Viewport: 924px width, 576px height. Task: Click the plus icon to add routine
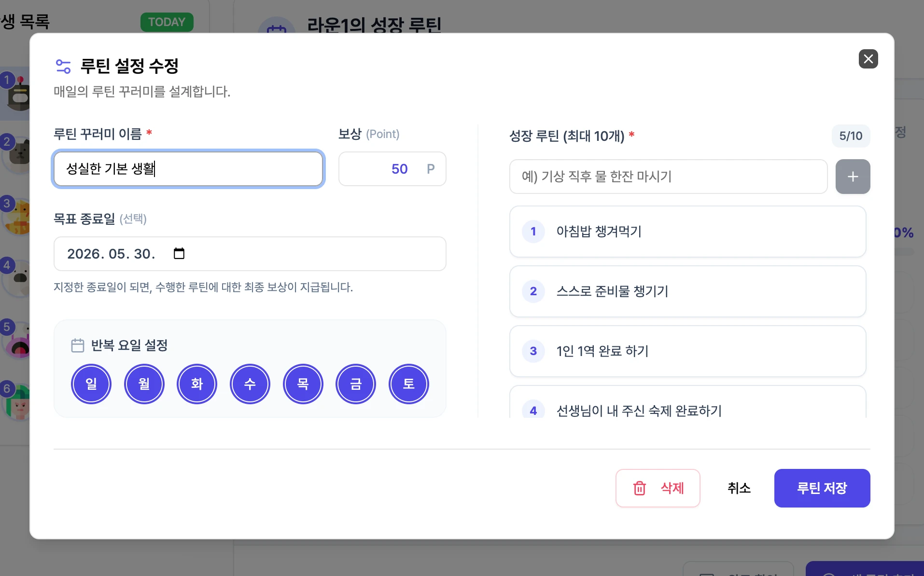853,177
